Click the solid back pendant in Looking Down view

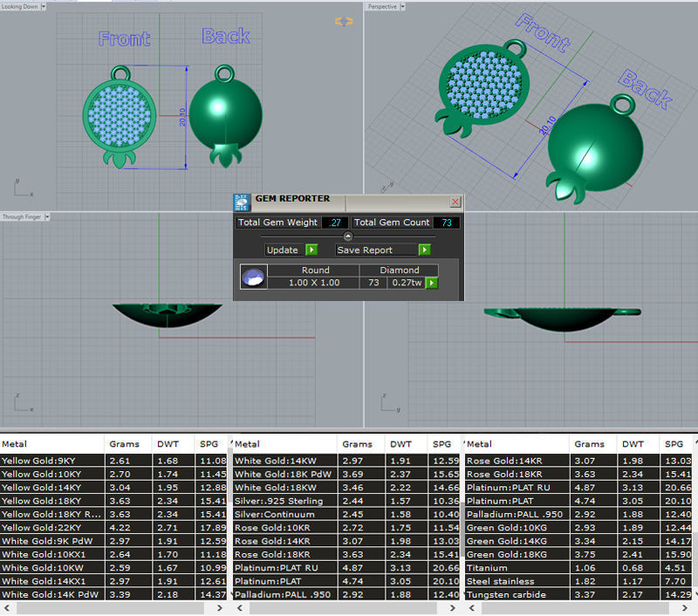tap(226, 116)
